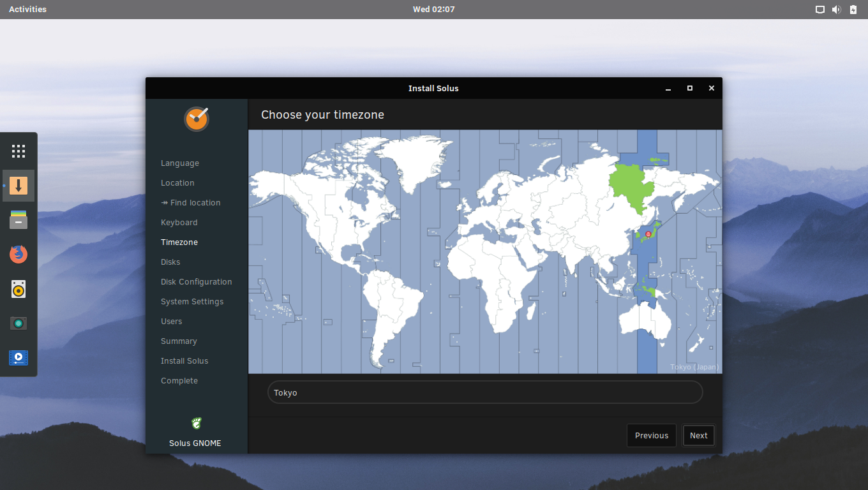Launch the video player from the dock
The image size is (868, 490).
coord(19,357)
